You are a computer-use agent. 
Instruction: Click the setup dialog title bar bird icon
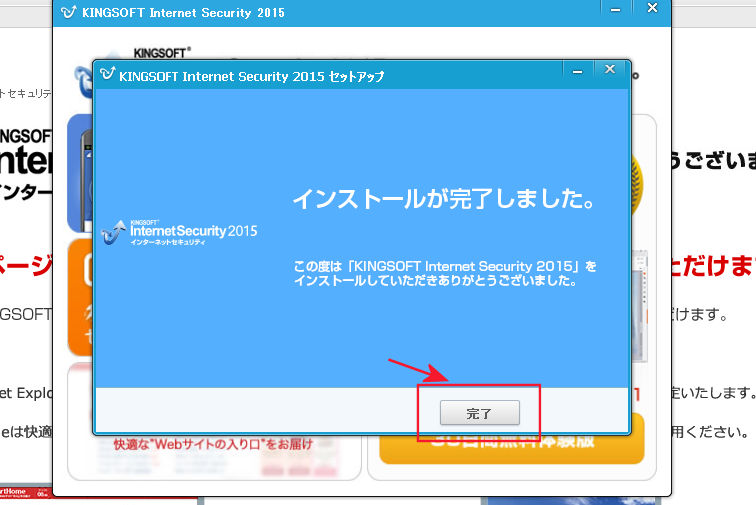[x=107, y=74]
